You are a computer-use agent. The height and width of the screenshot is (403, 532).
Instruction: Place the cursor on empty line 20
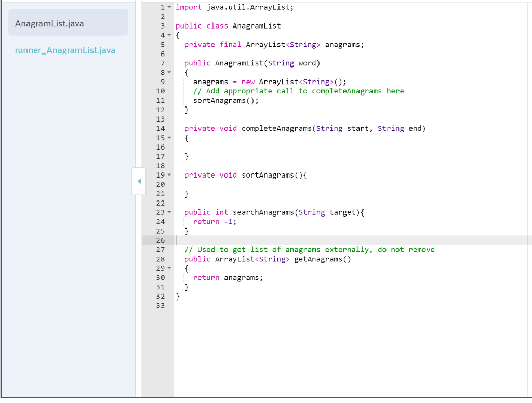tap(352, 184)
